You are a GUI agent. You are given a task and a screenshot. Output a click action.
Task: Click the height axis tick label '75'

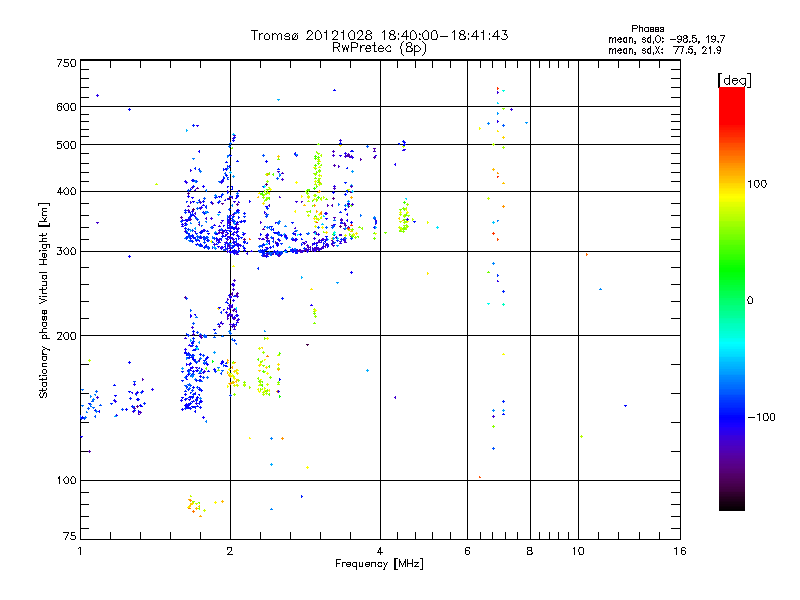70,536
